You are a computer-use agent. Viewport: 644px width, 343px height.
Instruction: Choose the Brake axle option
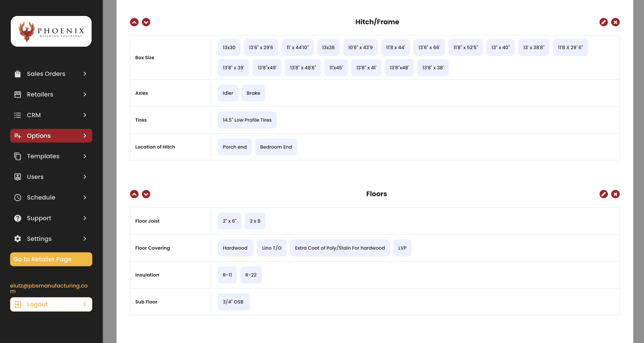pyautogui.click(x=253, y=93)
